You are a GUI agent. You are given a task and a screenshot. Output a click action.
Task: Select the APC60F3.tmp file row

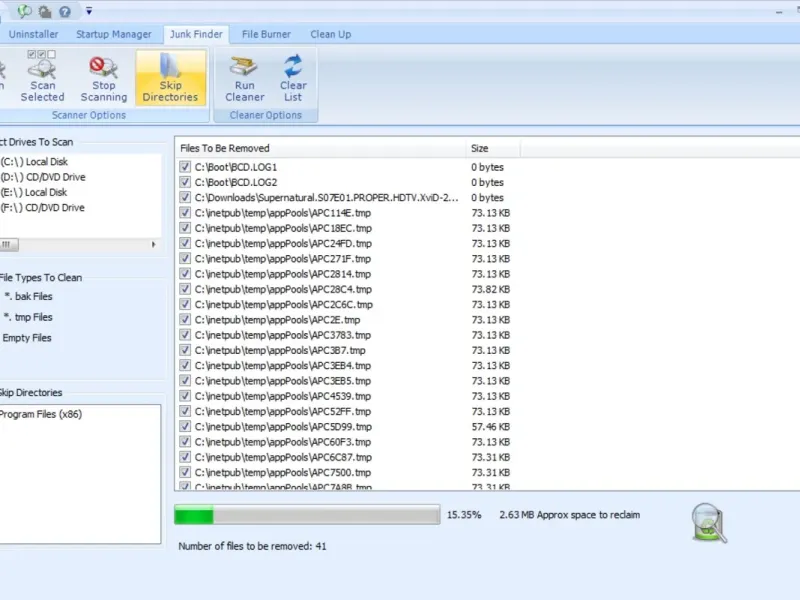point(283,442)
